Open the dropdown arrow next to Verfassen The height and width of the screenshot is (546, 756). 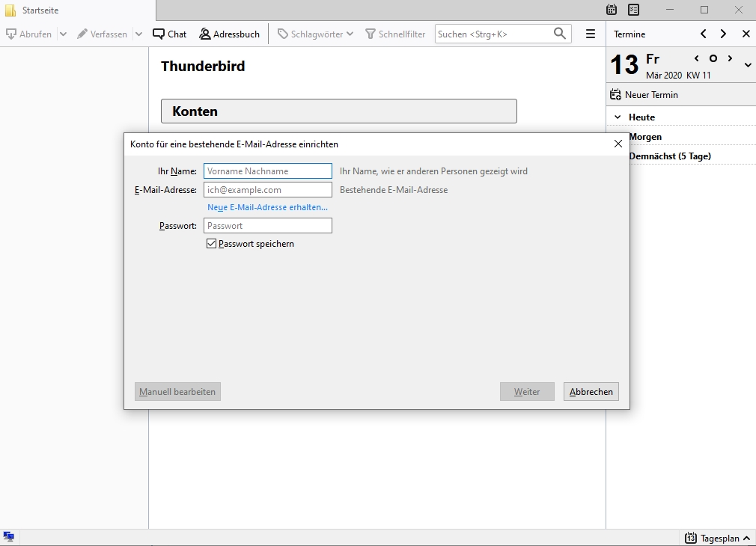pyautogui.click(x=139, y=34)
